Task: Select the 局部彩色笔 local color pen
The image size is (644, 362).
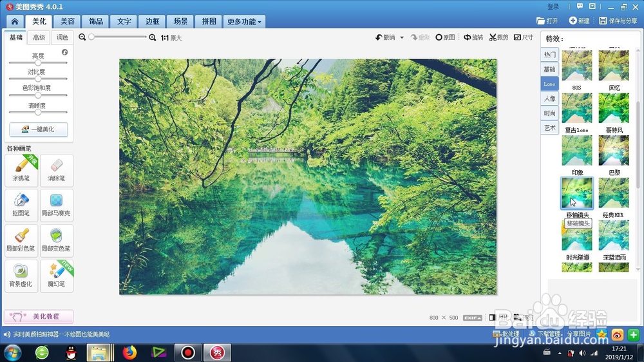Action: (21, 240)
